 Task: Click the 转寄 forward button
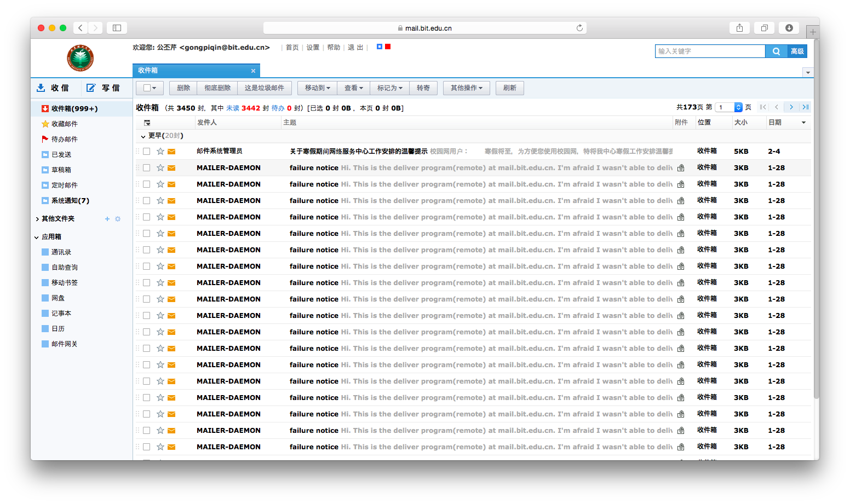coord(423,88)
